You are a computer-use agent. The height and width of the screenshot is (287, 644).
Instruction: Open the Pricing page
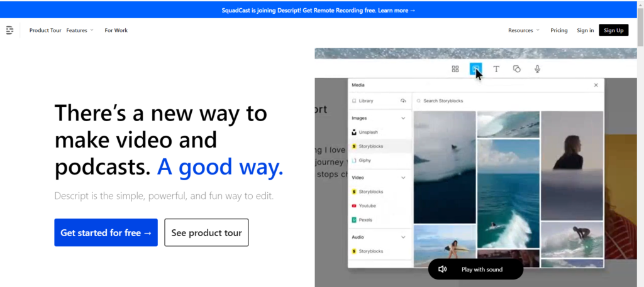(559, 30)
